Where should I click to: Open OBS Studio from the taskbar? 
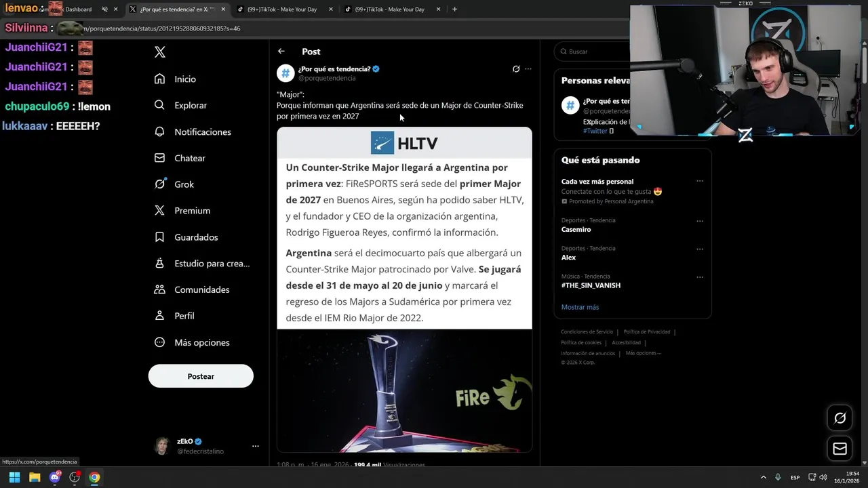click(x=75, y=477)
